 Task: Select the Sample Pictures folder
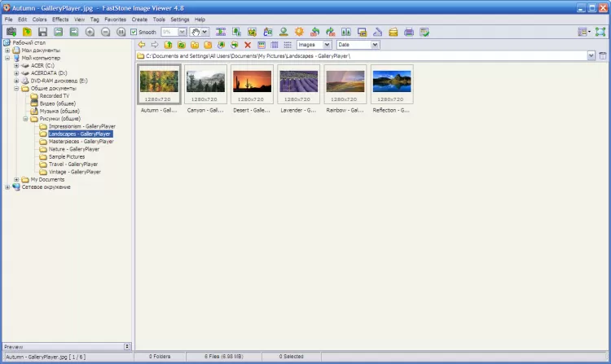click(x=67, y=156)
